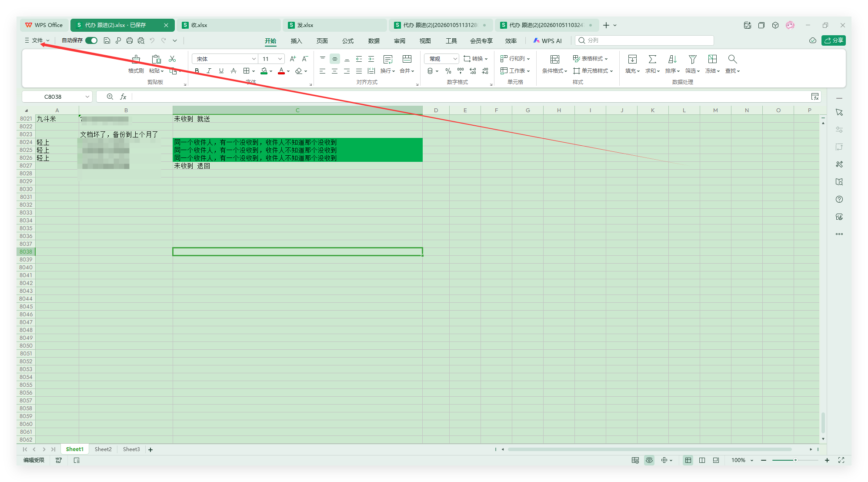868x482 pixels.
Task: Expand the font name dropdown (宋体)
Action: click(254, 59)
